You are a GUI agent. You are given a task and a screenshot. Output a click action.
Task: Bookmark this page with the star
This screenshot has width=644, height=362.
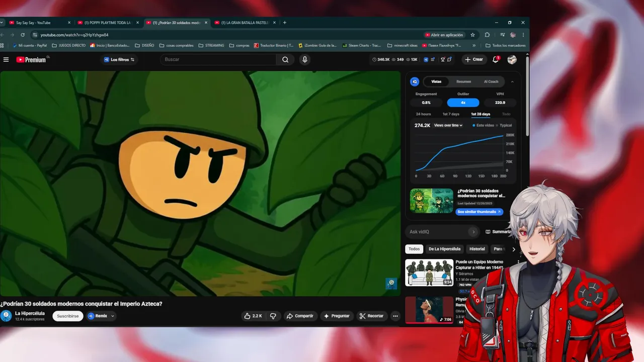472,35
